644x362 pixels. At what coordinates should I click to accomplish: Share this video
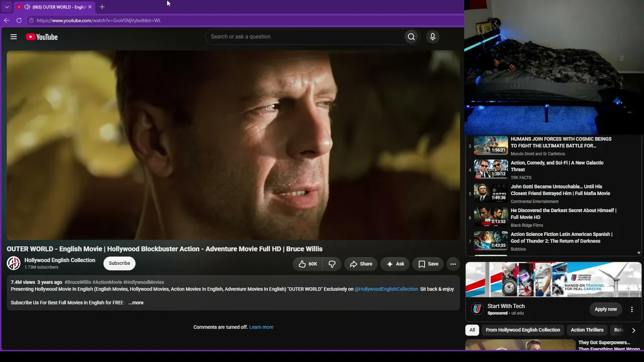(x=361, y=264)
